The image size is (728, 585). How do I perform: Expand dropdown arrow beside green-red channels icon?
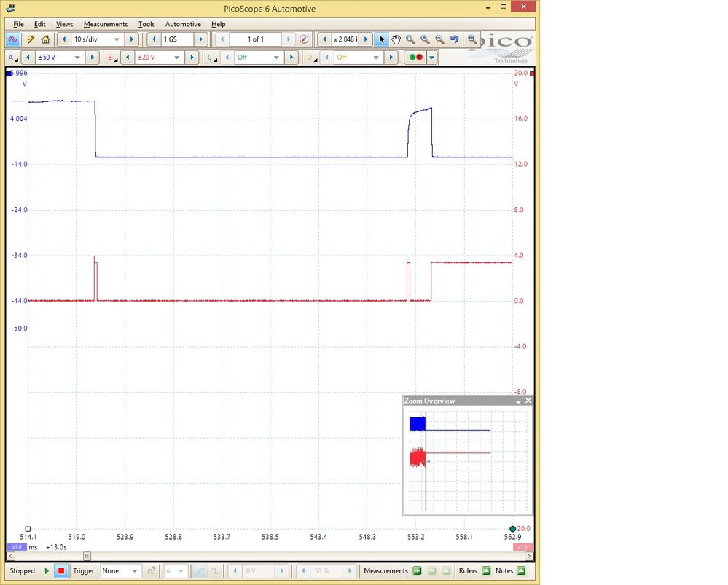[432, 58]
